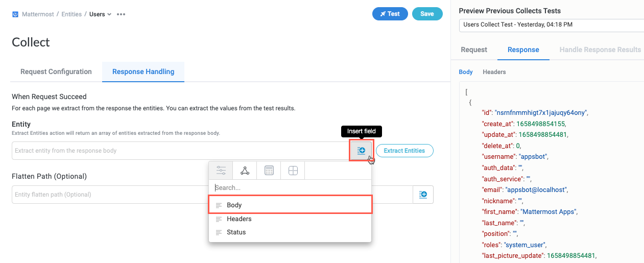Click the Extract Entities button
Viewport: 644px width, 263px height.
click(x=404, y=151)
